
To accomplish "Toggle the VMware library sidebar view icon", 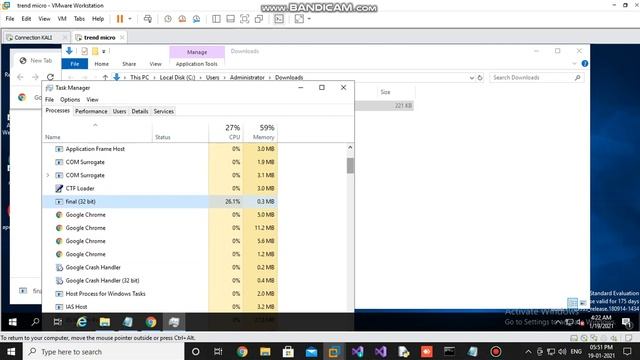I will [216, 19].
